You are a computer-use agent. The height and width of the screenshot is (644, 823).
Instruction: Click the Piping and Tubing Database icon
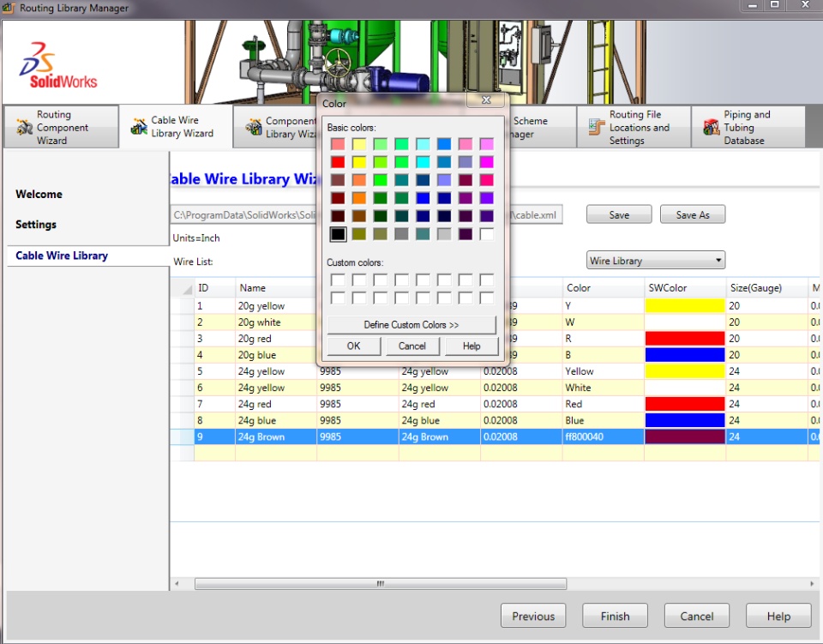(712, 127)
